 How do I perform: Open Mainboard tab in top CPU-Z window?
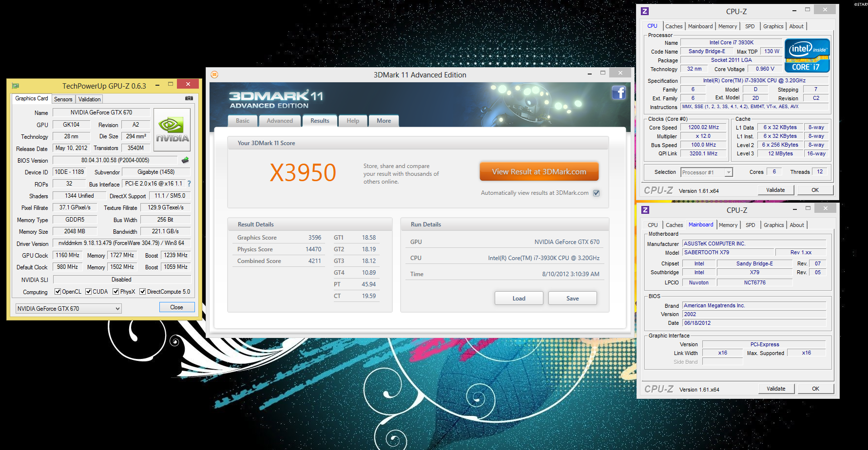click(x=700, y=26)
